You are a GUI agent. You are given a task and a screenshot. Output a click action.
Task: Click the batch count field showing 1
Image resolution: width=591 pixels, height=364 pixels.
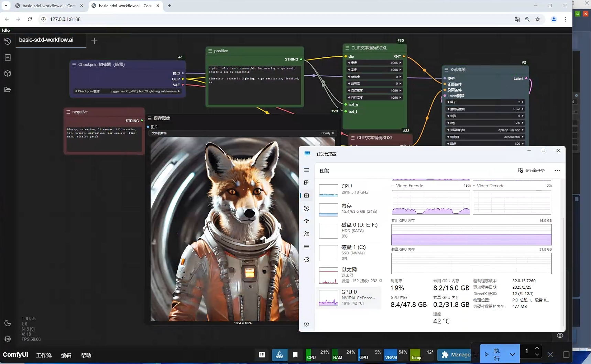click(527, 351)
